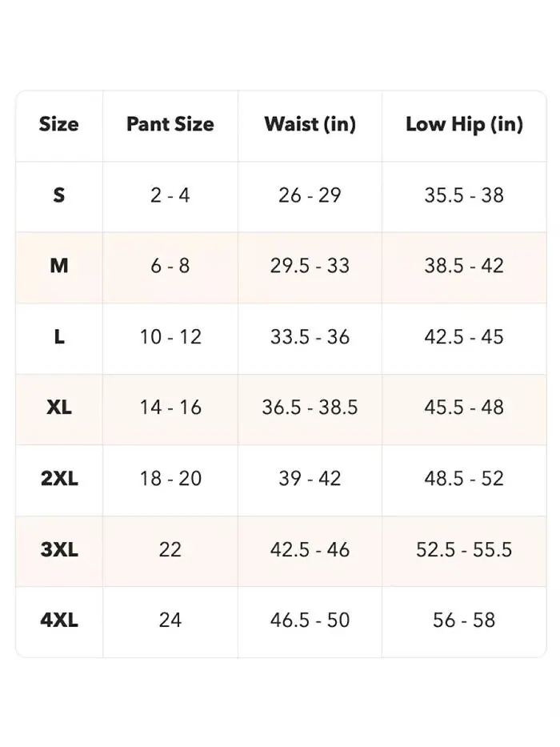The height and width of the screenshot is (747, 560).
Task: Click the L size row label
Action: (59, 337)
